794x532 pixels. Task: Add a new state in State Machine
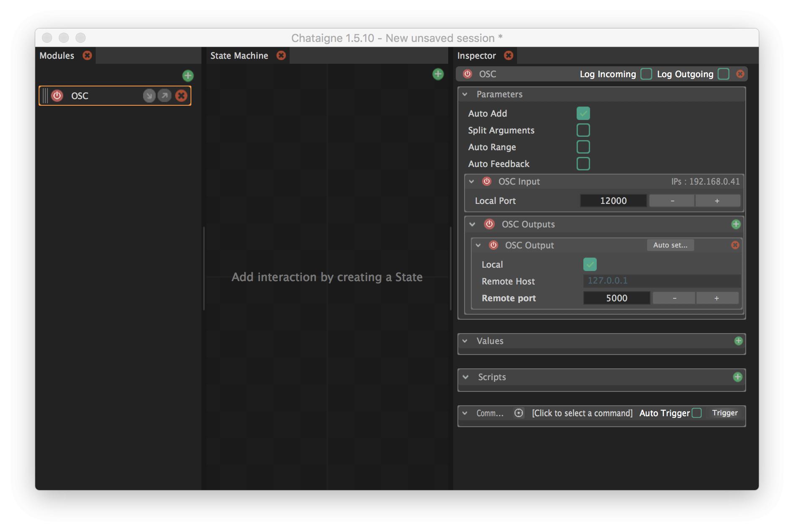[x=438, y=74]
